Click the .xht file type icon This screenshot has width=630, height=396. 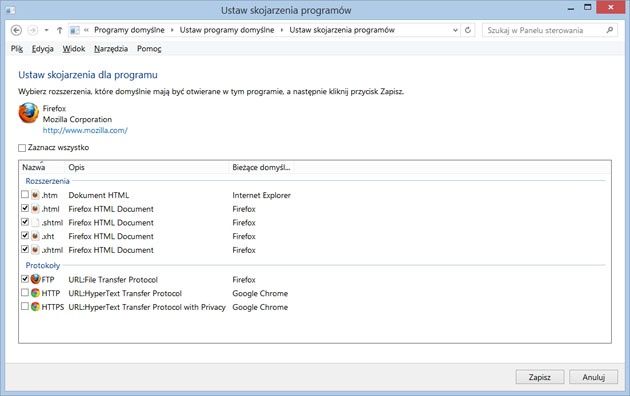click(35, 236)
